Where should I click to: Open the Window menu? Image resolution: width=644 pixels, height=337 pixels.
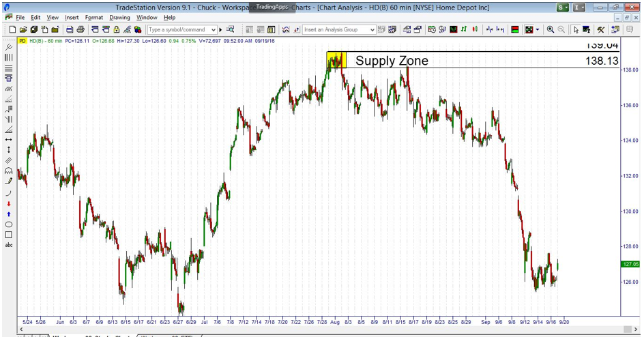147,17
